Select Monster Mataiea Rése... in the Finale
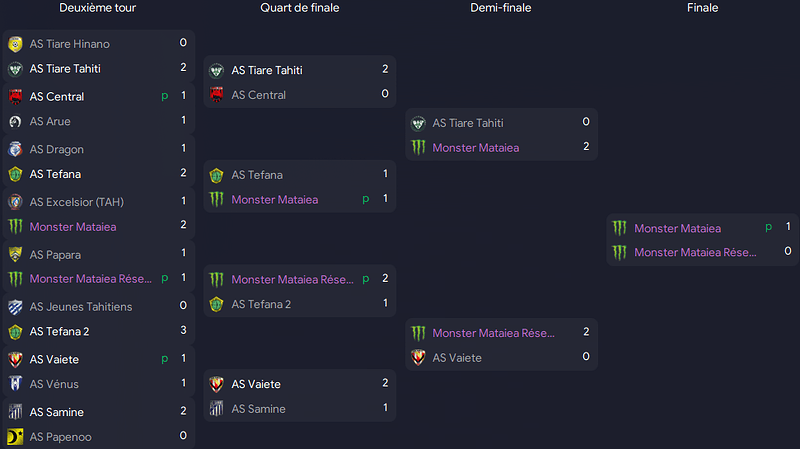Image resolution: width=800 pixels, height=449 pixels. [x=695, y=253]
